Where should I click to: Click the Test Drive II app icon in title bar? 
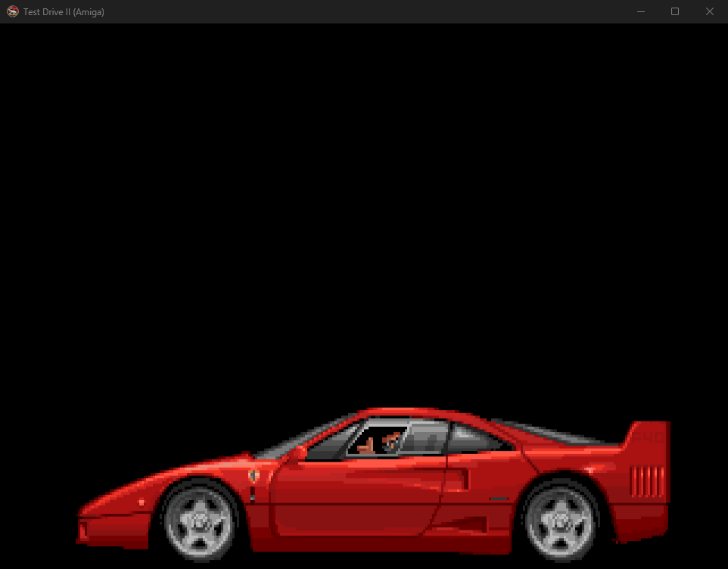[13, 11]
